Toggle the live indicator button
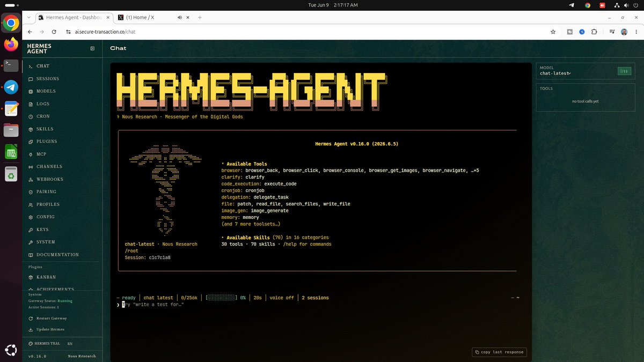 (624, 71)
